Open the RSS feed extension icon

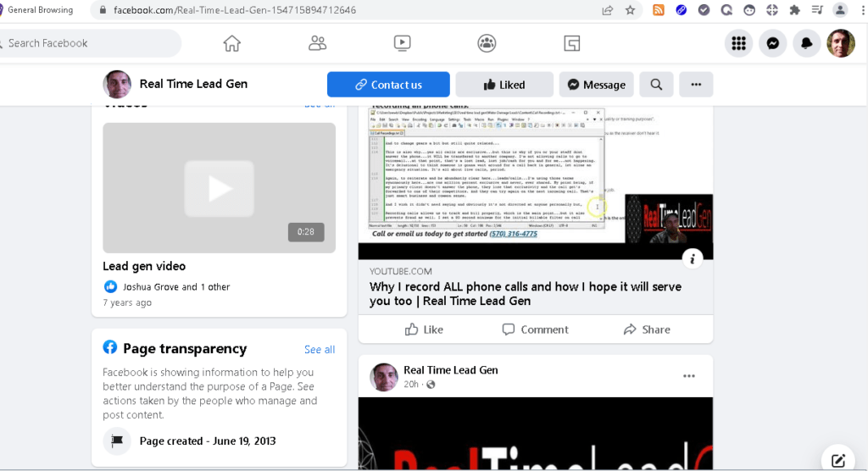[658, 10]
